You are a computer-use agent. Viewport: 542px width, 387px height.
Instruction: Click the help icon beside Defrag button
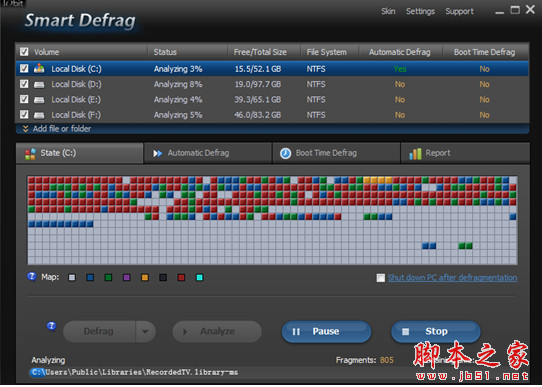[52, 326]
